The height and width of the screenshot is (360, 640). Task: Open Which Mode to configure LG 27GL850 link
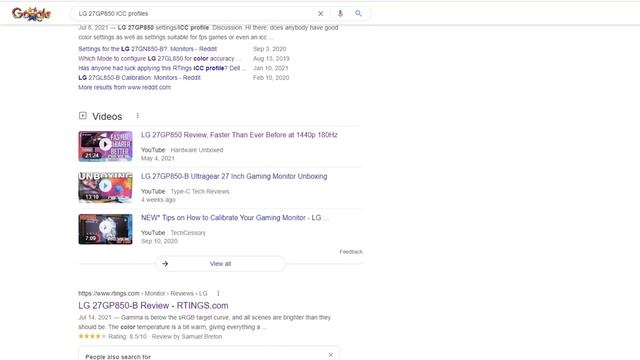(x=159, y=59)
